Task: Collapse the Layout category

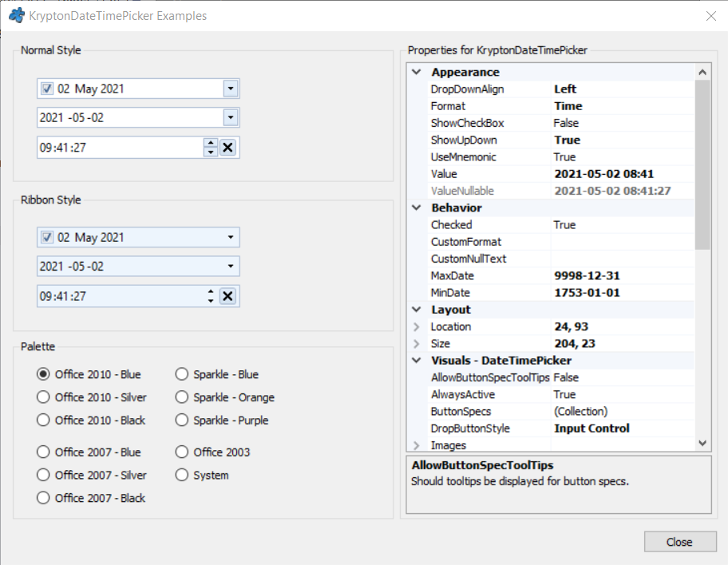Action: pyautogui.click(x=417, y=309)
